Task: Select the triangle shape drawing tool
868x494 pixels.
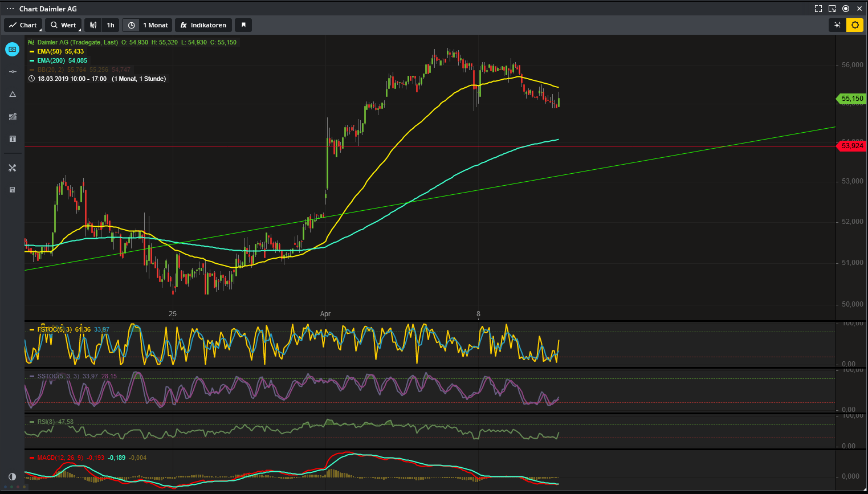Action: 13,94
